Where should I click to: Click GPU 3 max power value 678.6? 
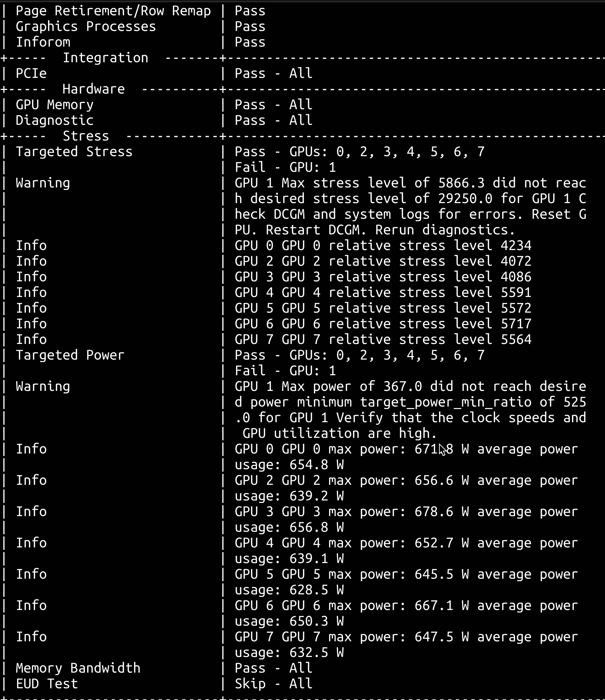tap(434, 512)
